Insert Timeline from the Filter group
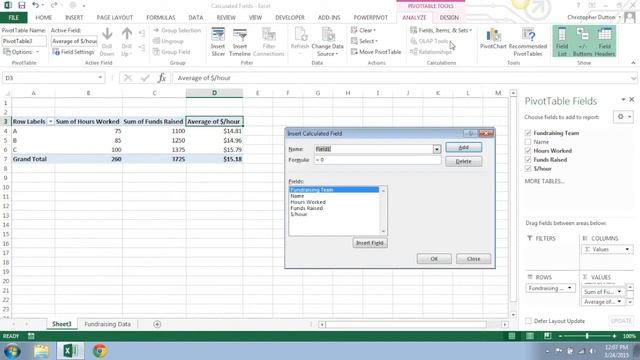This screenshot has height=360, width=640. point(240,42)
